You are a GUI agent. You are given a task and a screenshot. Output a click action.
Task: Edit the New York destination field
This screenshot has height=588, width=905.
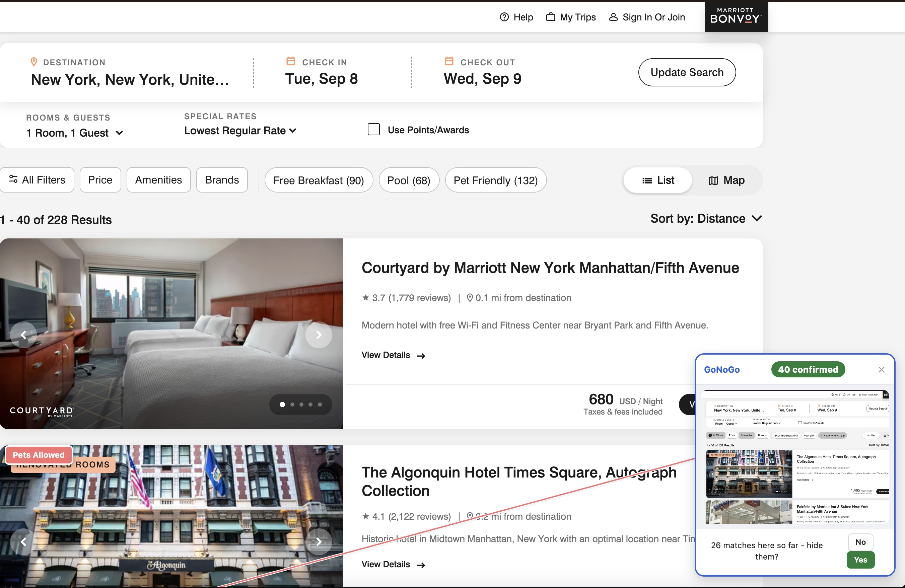coord(130,79)
